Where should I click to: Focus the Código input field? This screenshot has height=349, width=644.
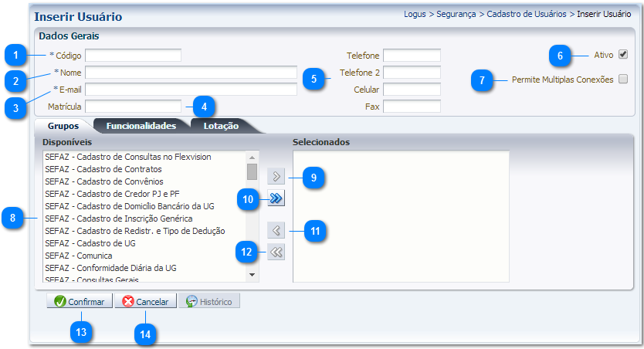pyautogui.click(x=133, y=56)
